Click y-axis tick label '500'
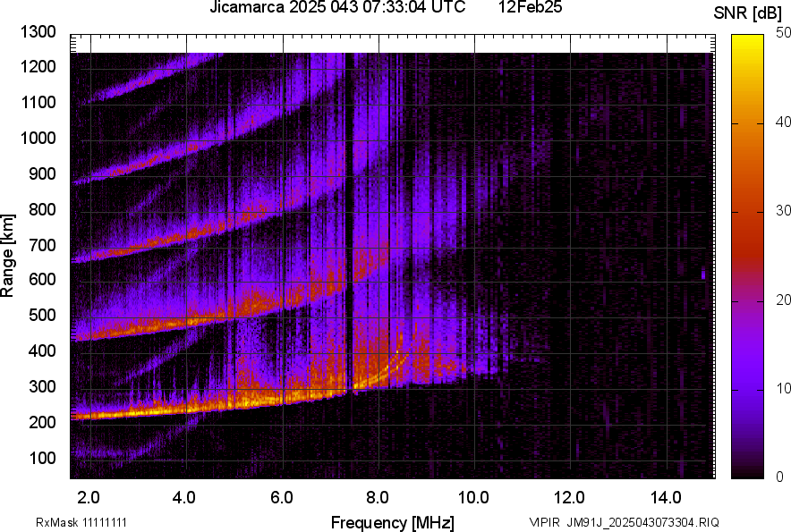This screenshot has height=532, width=791. (x=42, y=315)
